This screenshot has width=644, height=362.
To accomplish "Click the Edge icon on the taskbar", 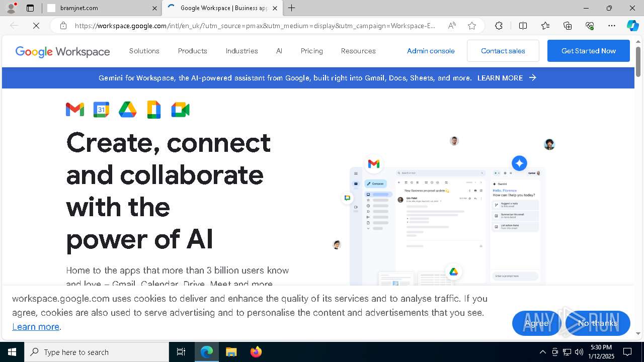I will click(x=207, y=352).
